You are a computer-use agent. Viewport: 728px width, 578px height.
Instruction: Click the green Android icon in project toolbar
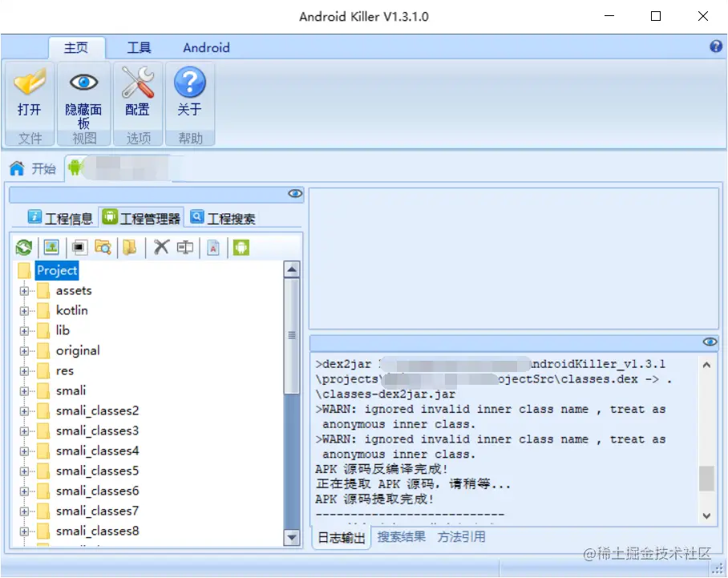point(241,248)
